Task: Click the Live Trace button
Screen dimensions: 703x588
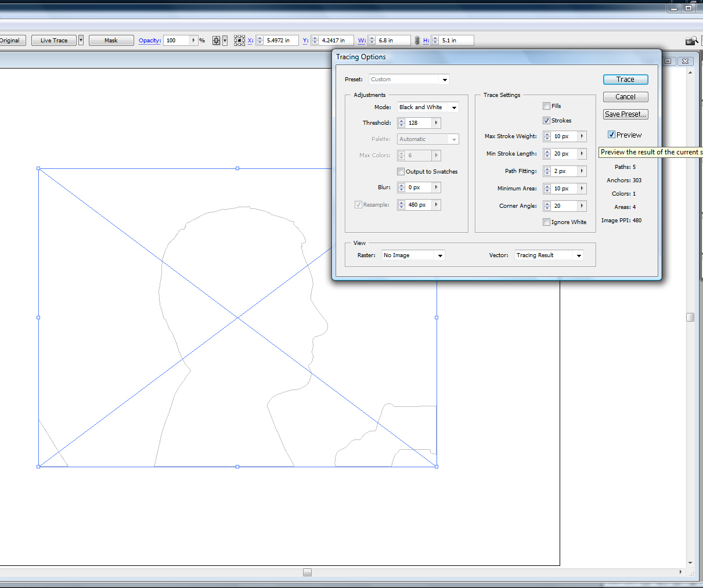Action: tap(54, 41)
